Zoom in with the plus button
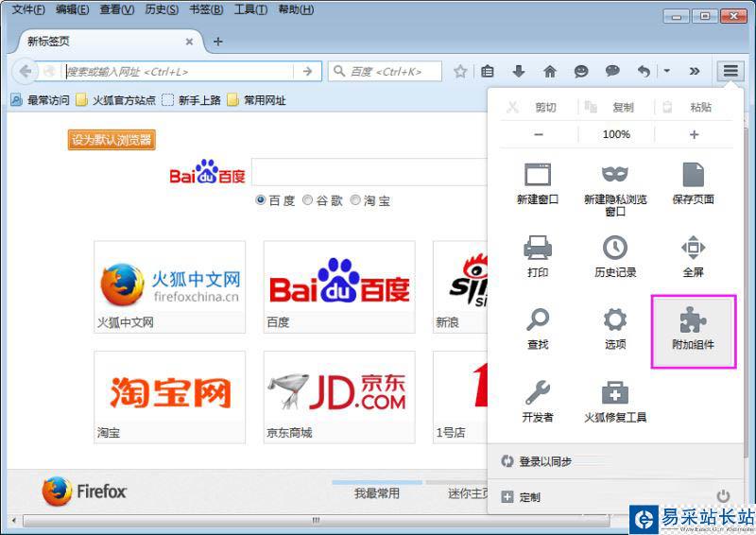Image resolution: width=756 pixels, height=535 pixels. (x=695, y=134)
